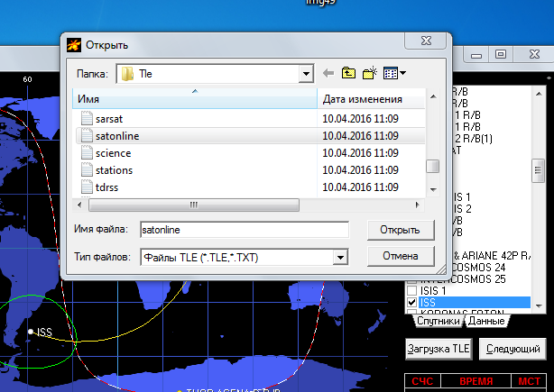
Task: Click the date of the sarsat file
Action: [x=360, y=119]
